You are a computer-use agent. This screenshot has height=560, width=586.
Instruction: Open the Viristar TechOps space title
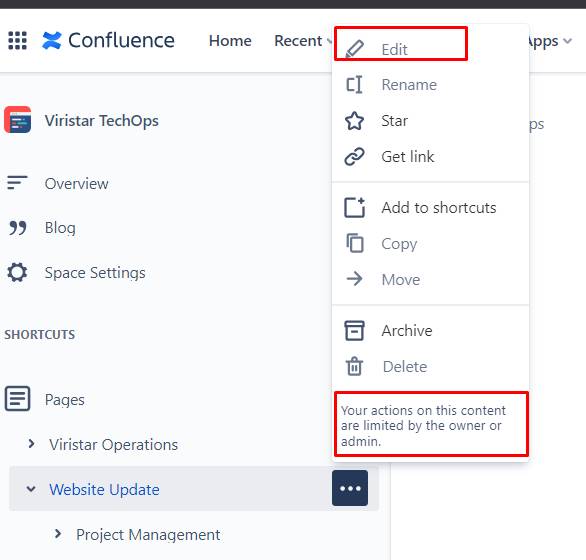click(102, 120)
